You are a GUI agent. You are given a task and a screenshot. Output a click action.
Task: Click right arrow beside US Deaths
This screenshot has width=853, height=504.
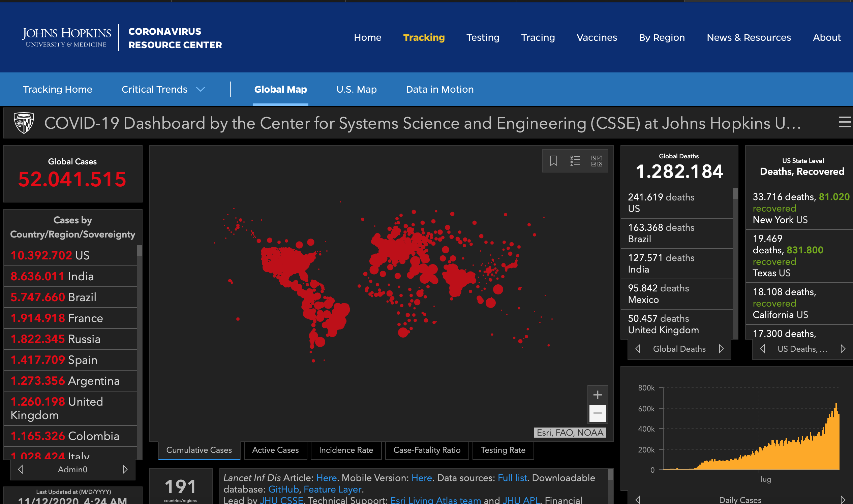[x=843, y=349]
